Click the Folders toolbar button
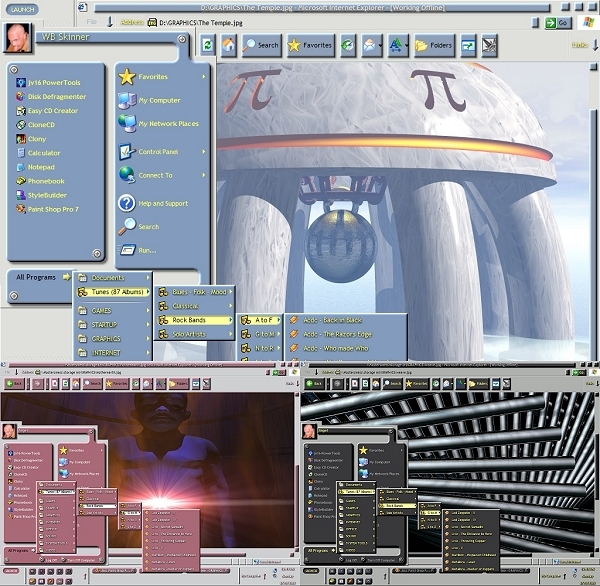The height and width of the screenshot is (586, 600). click(x=434, y=46)
